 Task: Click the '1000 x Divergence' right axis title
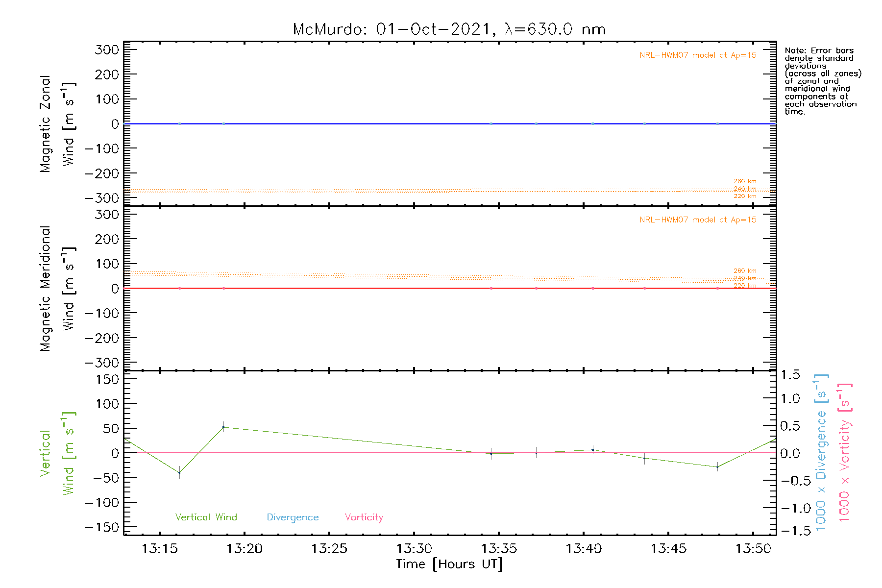821,453
